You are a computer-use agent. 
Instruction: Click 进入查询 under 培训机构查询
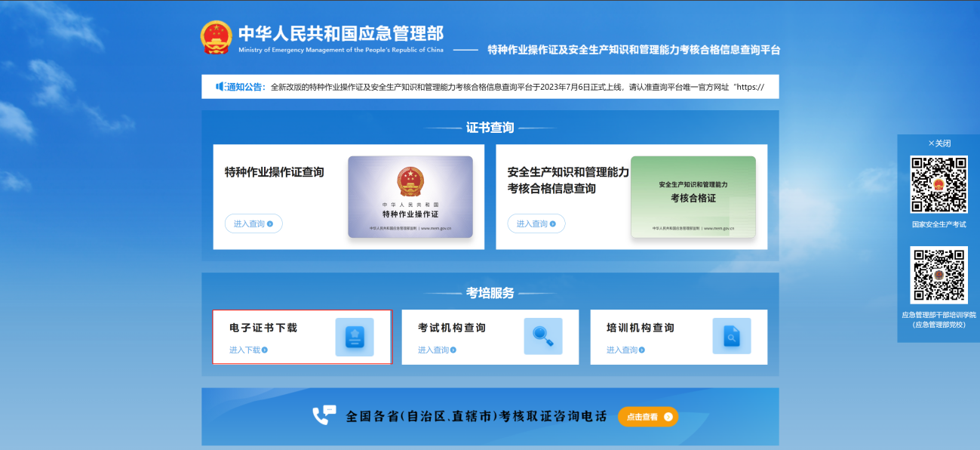[625, 350]
